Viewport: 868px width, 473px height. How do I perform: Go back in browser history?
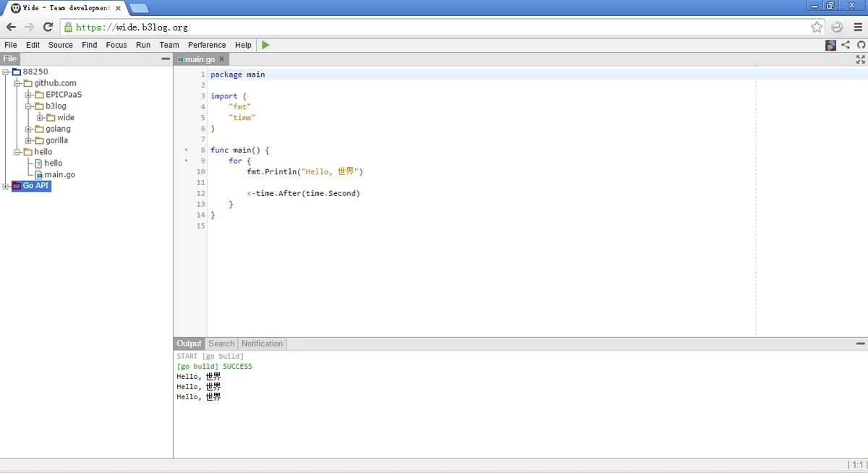pyautogui.click(x=11, y=27)
